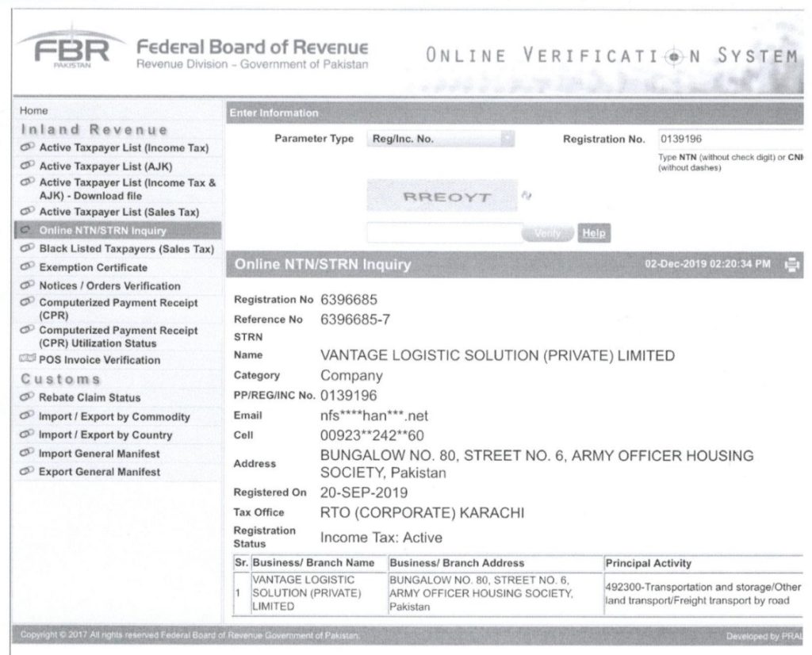
Task: Open Exemption Certificate page
Action: pyautogui.click(x=94, y=267)
